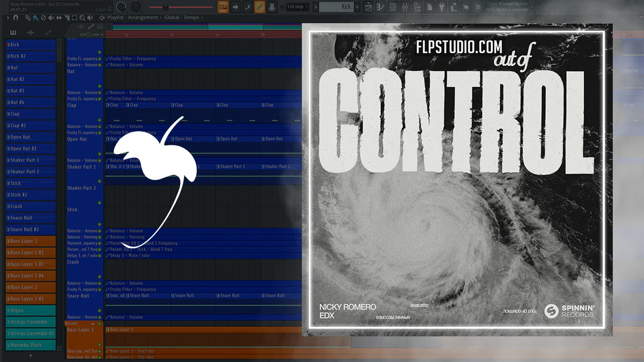
Task: Select Organ in the pattern picker
Action: point(30,311)
